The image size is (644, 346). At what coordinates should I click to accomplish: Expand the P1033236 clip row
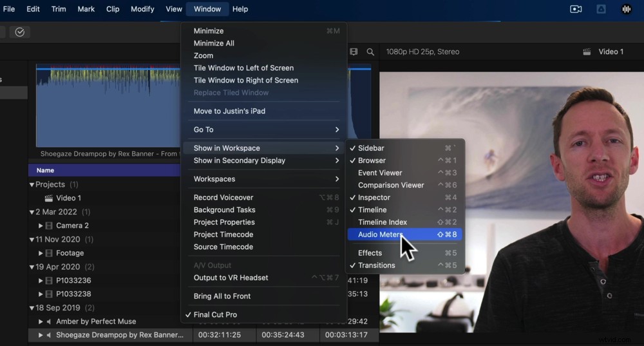click(x=40, y=281)
